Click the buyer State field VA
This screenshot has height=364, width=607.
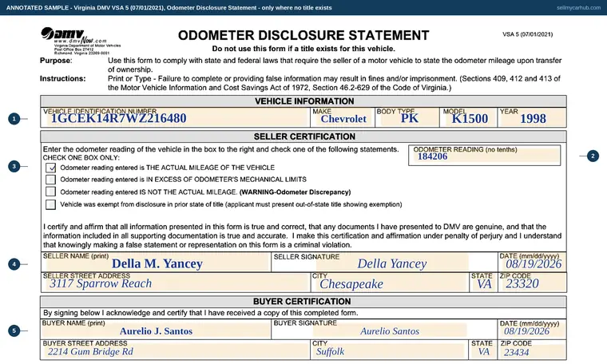482,350
